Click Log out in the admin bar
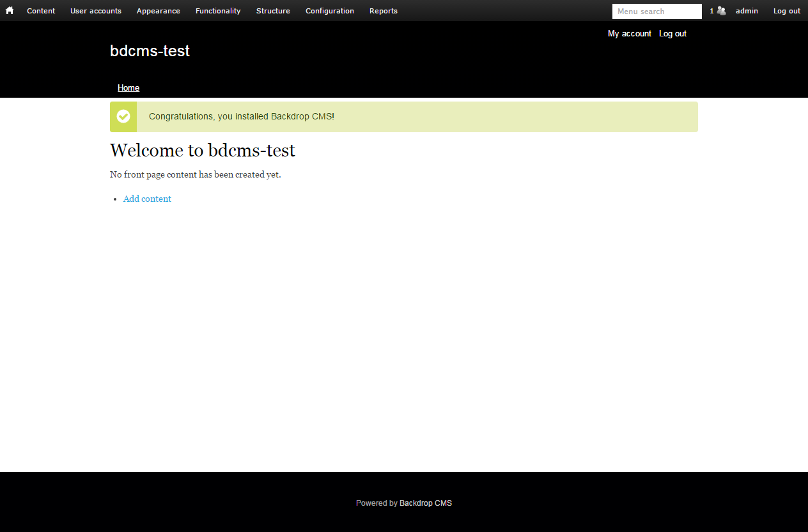The image size is (808, 532). click(787, 11)
